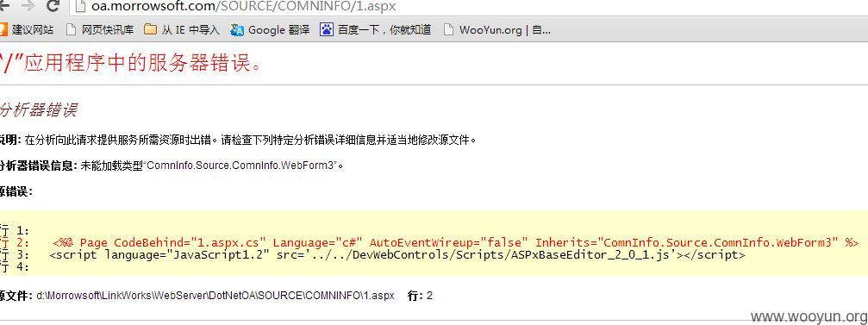Click the 分析器错误信息 label
Viewport: 868px width, 325px height.
point(39,165)
